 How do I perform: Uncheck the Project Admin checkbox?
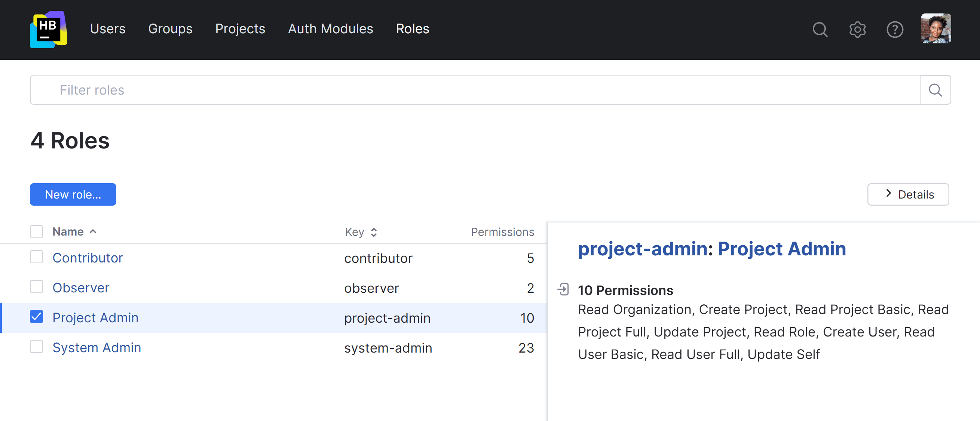tap(37, 317)
